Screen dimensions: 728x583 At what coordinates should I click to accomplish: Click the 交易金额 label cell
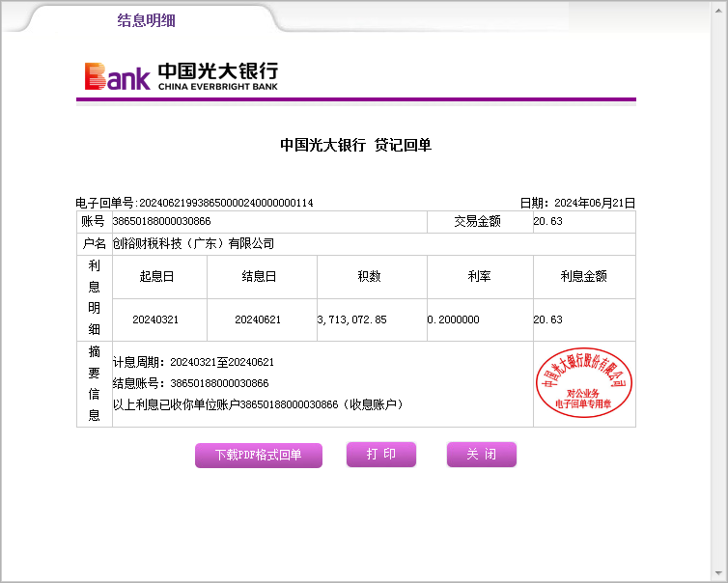[x=480, y=221]
